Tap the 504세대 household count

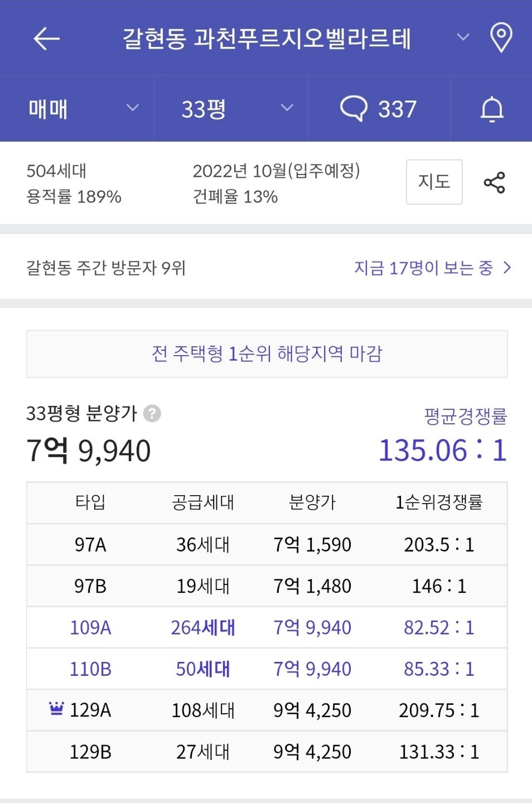56,171
